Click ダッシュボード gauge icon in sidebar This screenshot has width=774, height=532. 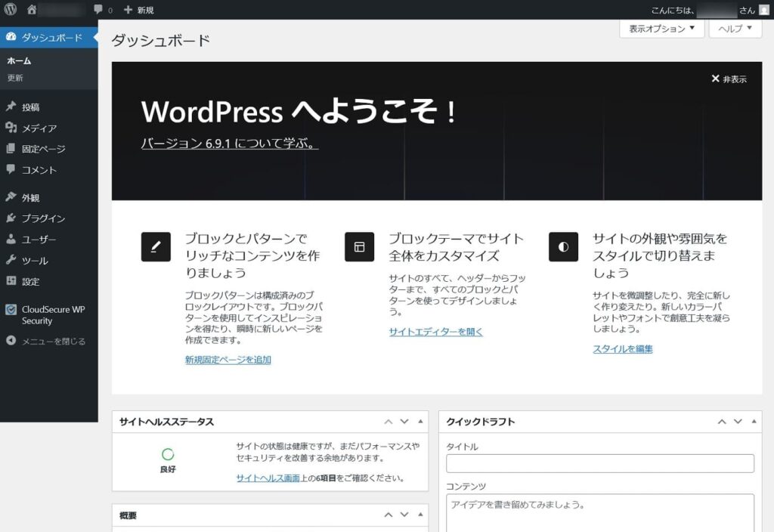click(x=11, y=37)
